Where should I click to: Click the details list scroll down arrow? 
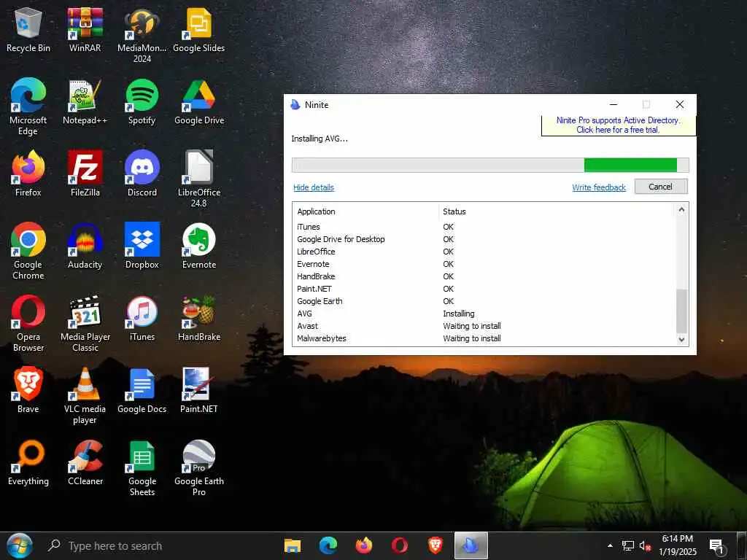(682, 340)
